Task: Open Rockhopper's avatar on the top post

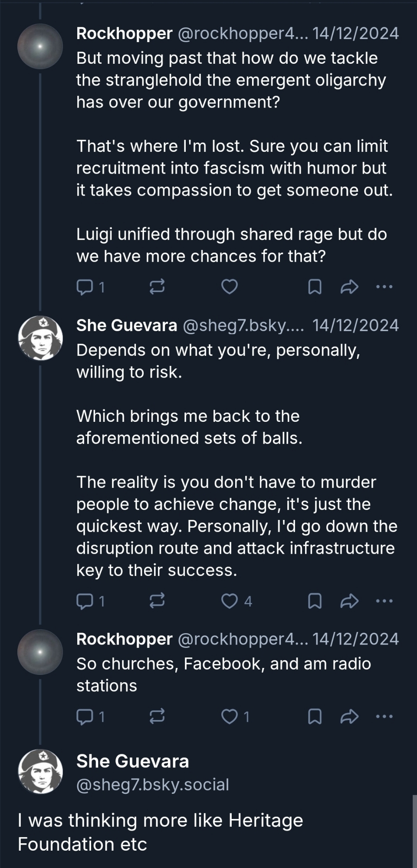Action: [x=40, y=46]
